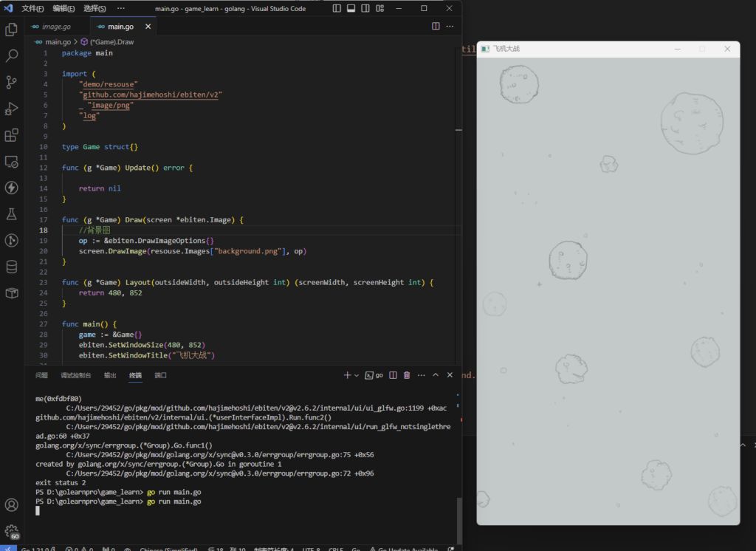Open the Source Control view
Image resolution: width=756 pixels, height=551 pixels.
[12, 82]
